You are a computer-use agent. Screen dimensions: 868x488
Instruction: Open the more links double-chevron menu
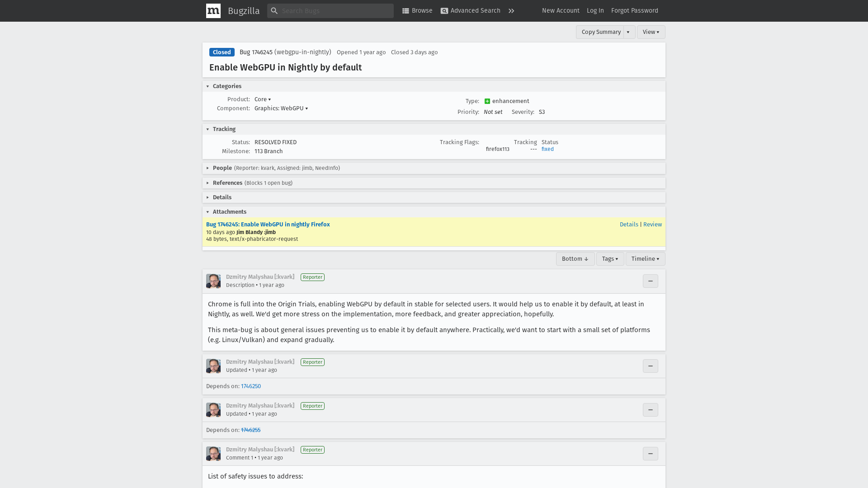point(511,11)
